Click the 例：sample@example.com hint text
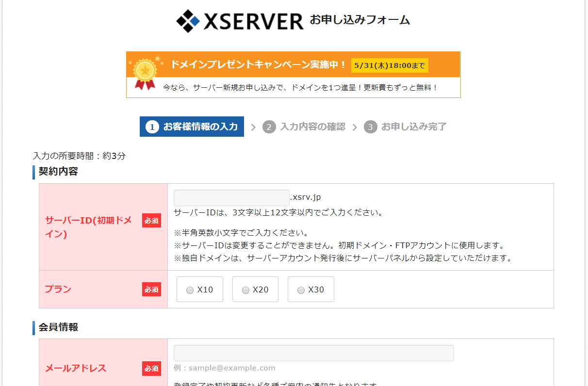588x386 pixels. pyautogui.click(x=225, y=368)
